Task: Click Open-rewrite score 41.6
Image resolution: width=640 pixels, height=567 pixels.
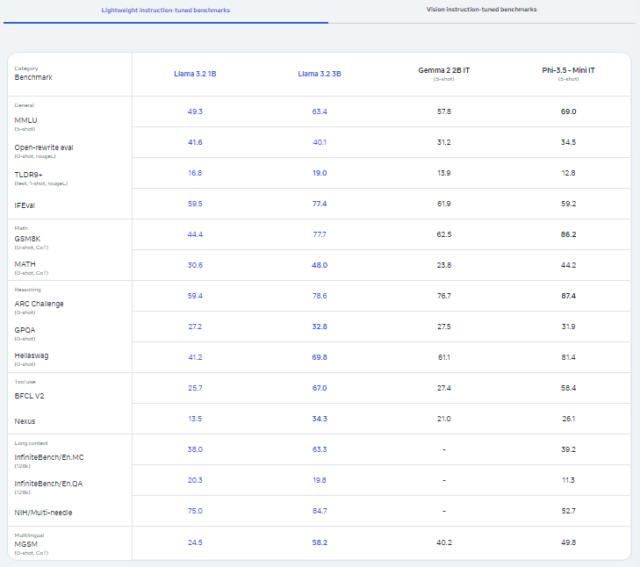Action: (195, 142)
